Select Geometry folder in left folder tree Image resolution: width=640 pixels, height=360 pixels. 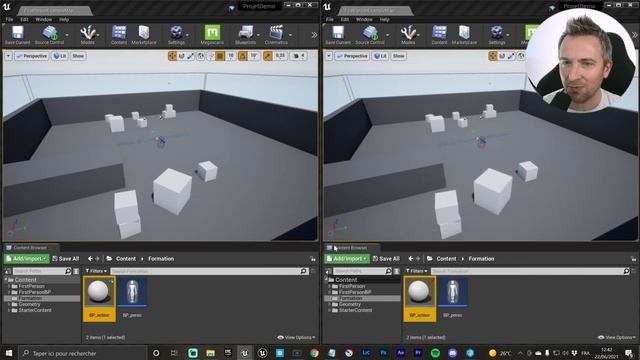pos(29,304)
